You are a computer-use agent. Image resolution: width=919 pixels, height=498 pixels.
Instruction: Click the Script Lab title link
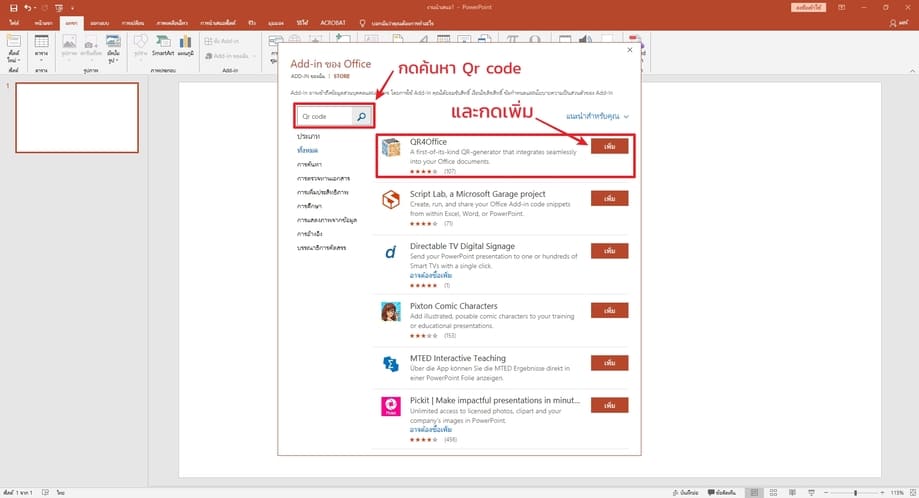[478, 194]
